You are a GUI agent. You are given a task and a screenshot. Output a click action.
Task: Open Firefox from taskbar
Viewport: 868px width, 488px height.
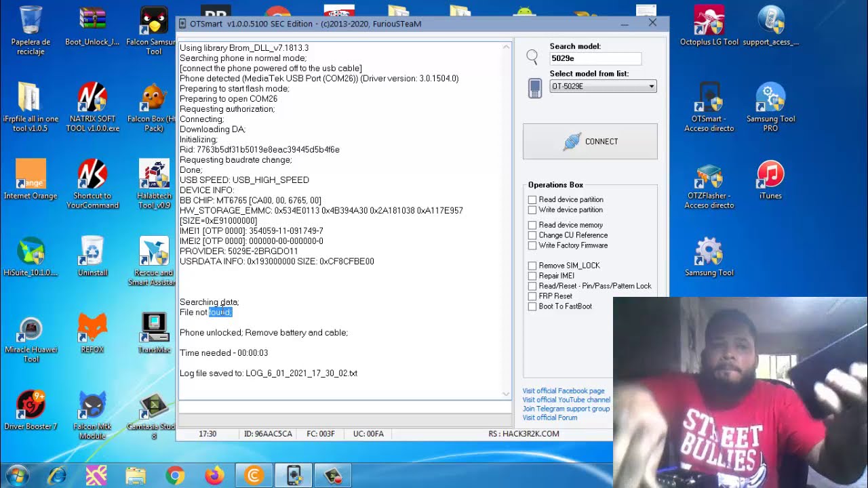214,476
